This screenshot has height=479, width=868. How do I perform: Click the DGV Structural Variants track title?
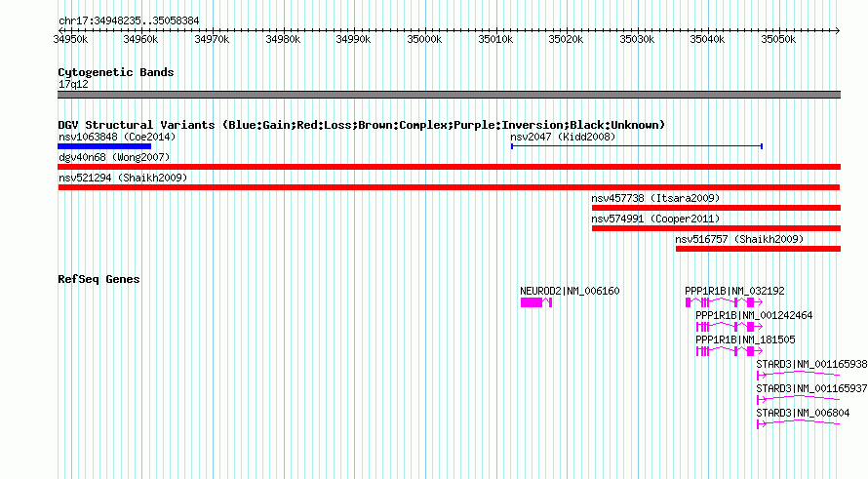click(361, 125)
